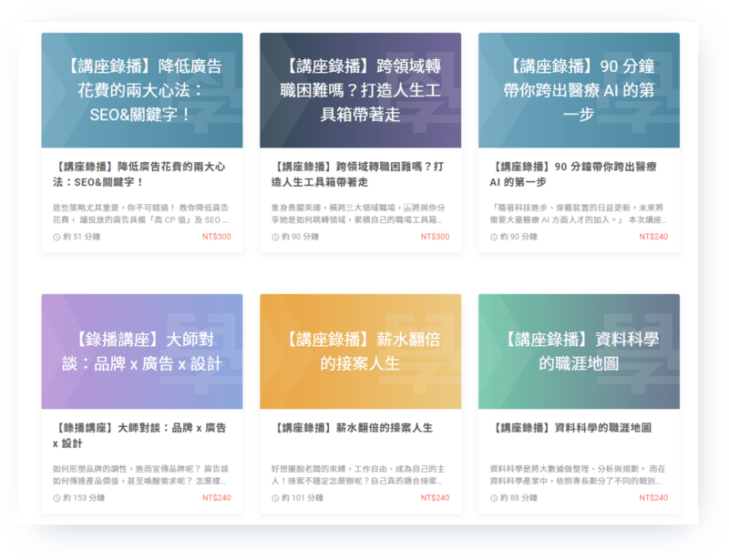Open the green 資料科學的職涯地圖 banner
This screenshot has width=729, height=560.
579,351
